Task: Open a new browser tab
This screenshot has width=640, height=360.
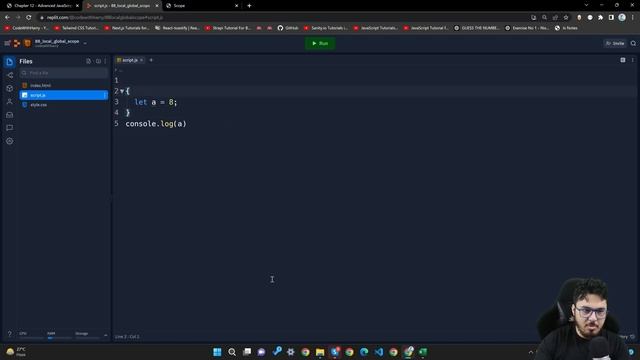Action: pos(249,6)
